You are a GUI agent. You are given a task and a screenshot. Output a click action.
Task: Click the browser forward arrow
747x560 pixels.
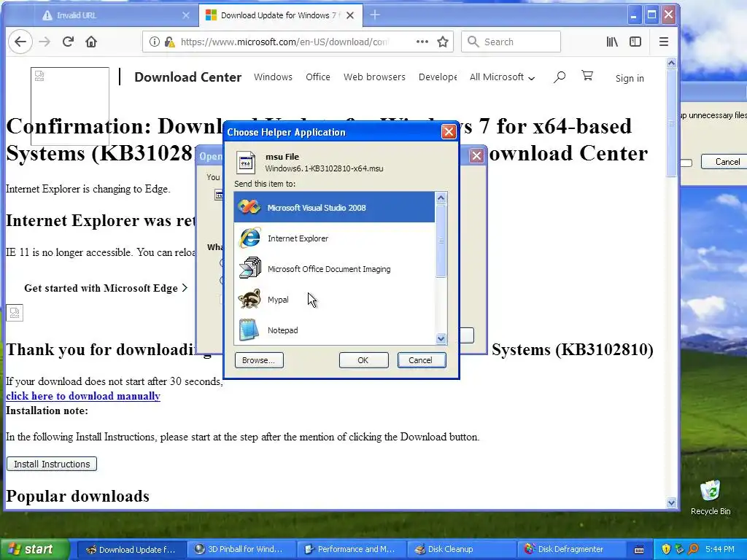(44, 42)
